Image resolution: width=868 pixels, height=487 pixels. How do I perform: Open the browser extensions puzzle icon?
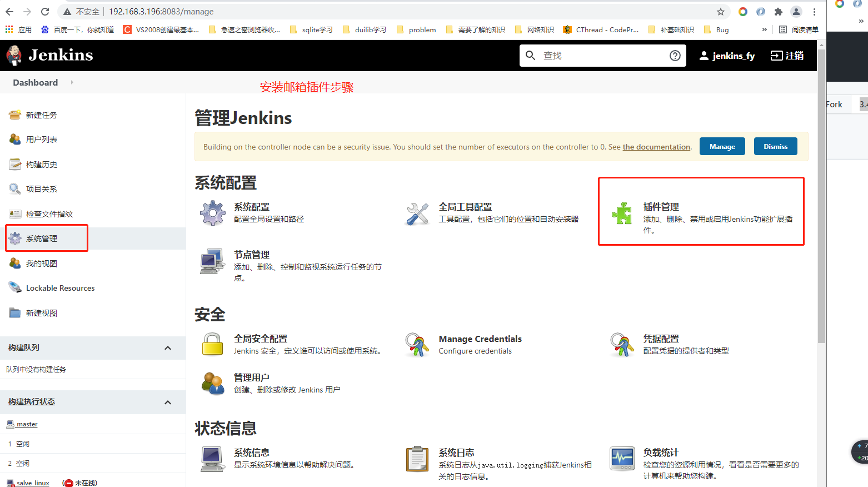779,12
